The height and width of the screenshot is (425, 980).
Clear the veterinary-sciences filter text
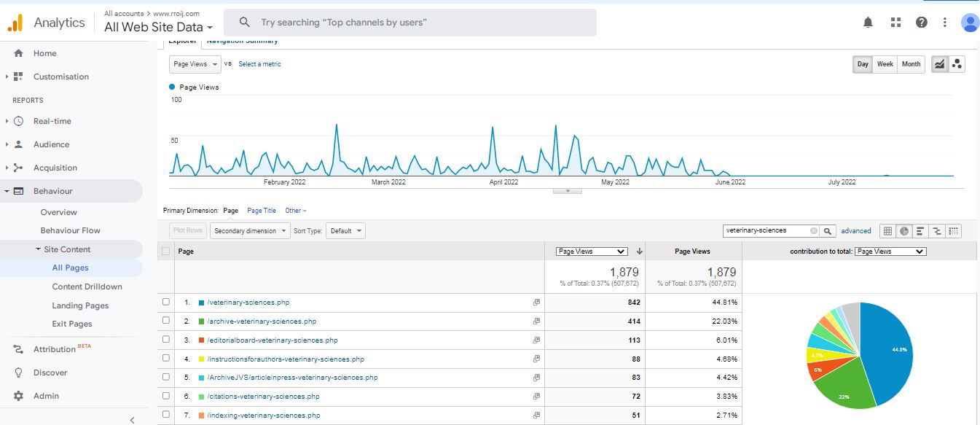(814, 231)
